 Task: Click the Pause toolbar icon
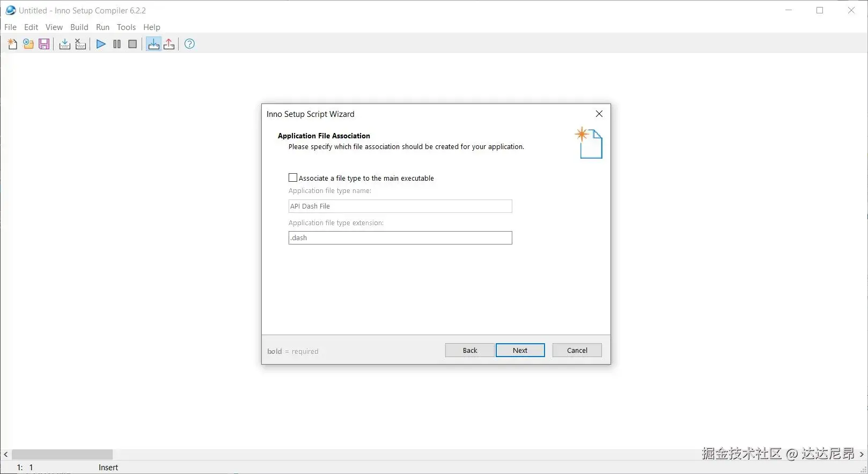point(117,44)
